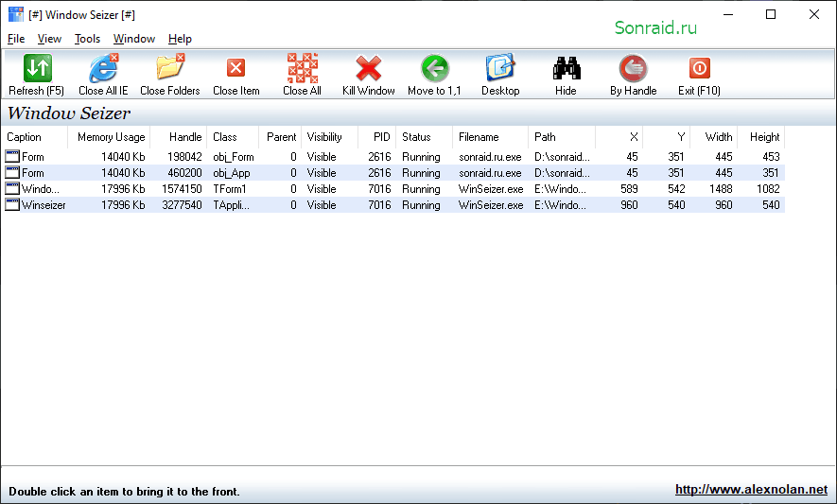Click height value 1082
The height and width of the screenshot is (504, 837).
coord(768,189)
